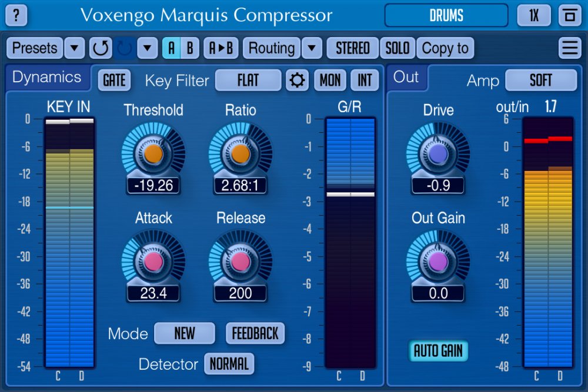Click the Threshold knob
Screen dimensions: 588x392
[x=153, y=154]
